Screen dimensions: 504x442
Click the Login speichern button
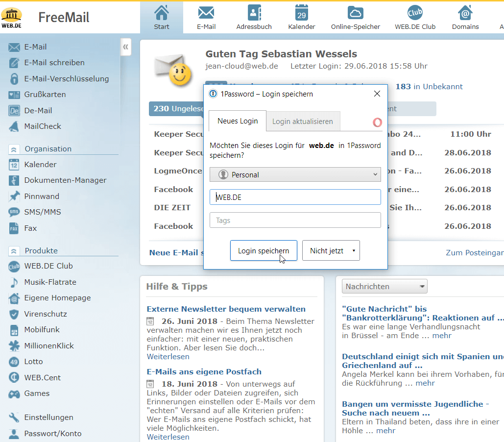(x=264, y=250)
